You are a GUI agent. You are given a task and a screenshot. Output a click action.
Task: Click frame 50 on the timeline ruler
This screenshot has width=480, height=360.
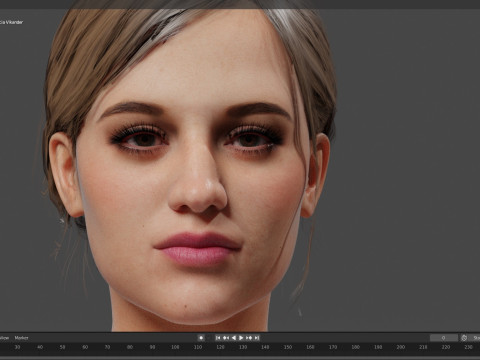click(62, 347)
